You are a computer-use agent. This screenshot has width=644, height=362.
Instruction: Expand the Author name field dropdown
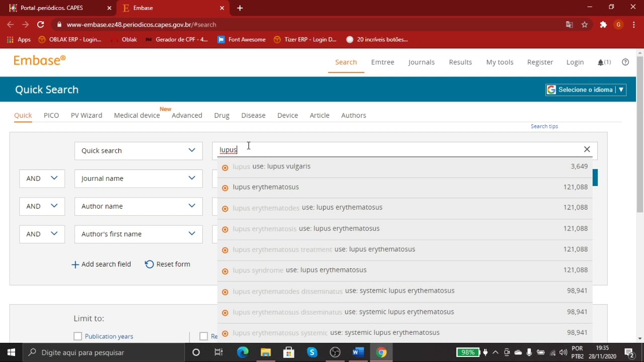pyautogui.click(x=138, y=206)
